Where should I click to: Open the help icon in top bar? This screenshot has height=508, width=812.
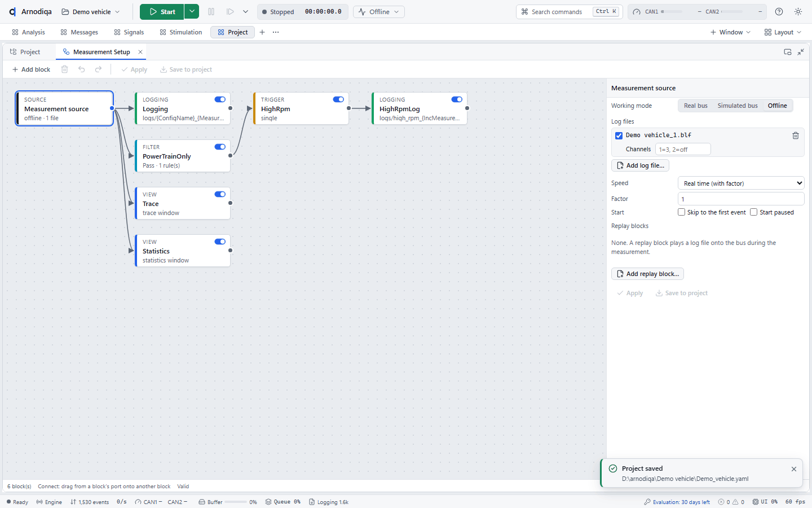point(779,12)
